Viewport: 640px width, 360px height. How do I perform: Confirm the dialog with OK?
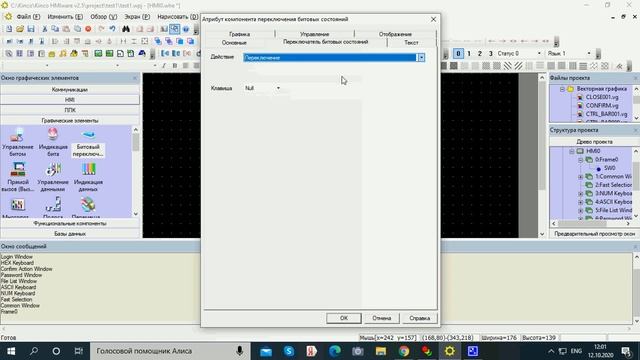pyautogui.click(x=344, y=318)
